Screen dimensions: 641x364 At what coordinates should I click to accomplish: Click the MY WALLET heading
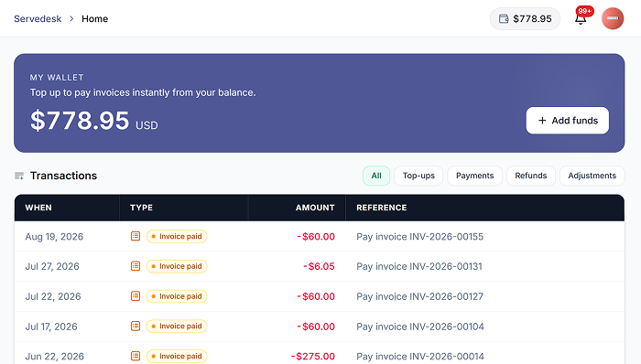[x=57, y=78]
